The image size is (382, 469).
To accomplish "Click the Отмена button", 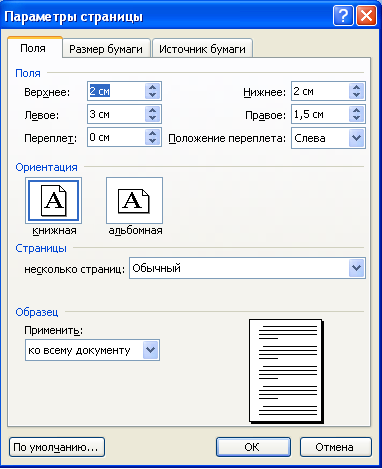I will [x=336, y=447].
